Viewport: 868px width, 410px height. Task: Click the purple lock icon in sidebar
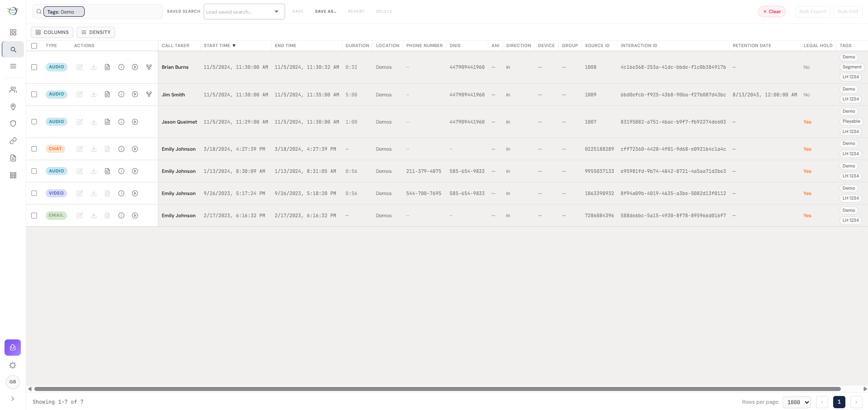pos(13,348)
